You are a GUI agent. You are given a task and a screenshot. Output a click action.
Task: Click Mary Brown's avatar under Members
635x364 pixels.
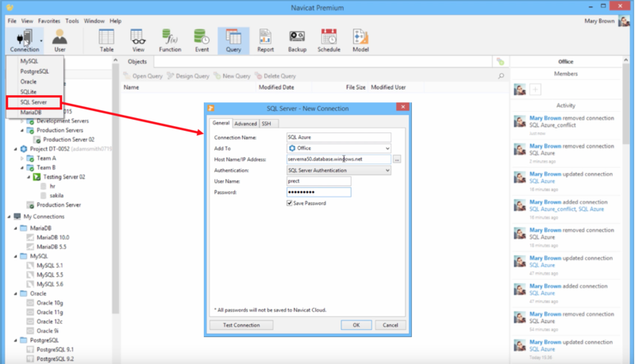520,90
